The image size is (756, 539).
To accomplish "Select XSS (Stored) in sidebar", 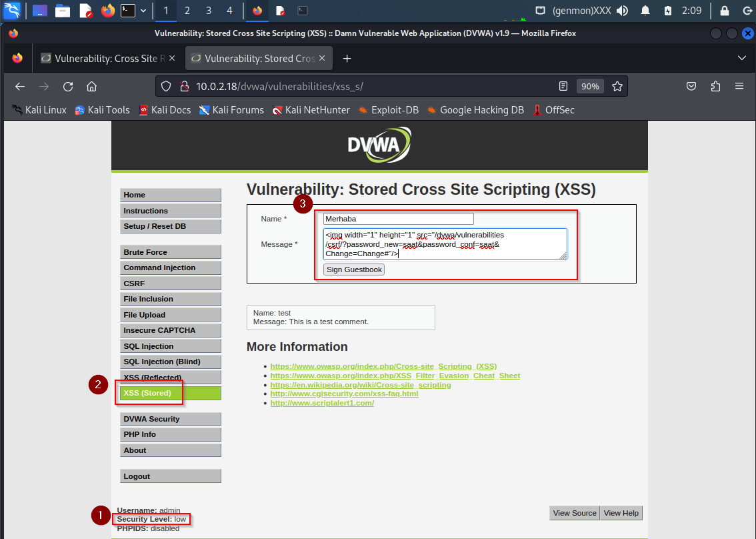I will coord(171,394).
